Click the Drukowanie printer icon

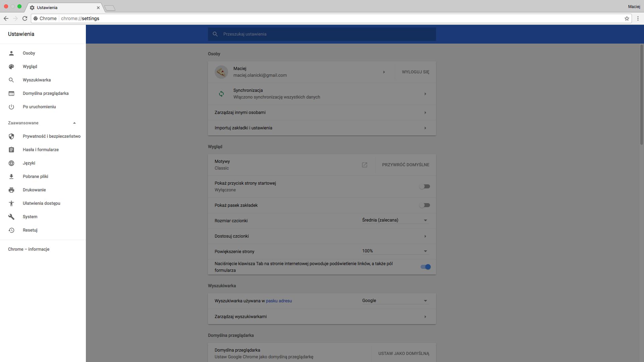(x=11, y=190)
